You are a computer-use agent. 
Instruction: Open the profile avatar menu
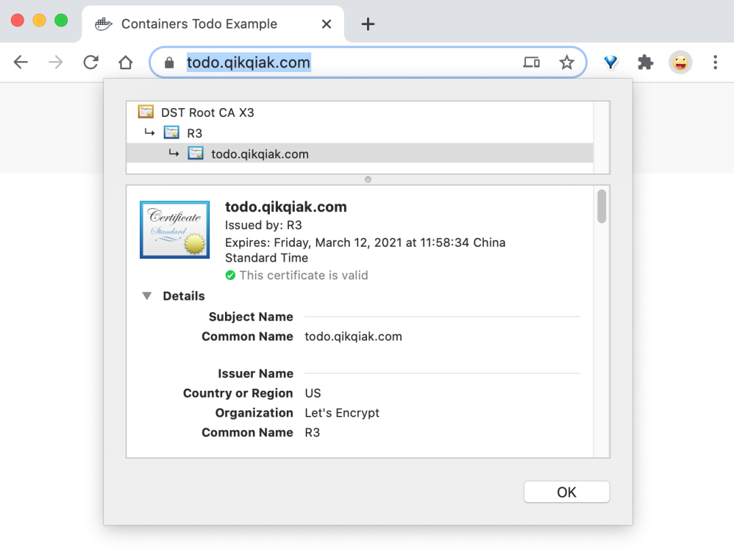680,62
